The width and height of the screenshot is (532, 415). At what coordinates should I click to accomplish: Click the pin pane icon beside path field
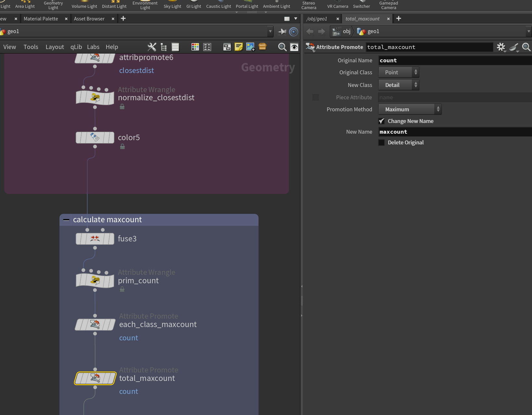282,31
